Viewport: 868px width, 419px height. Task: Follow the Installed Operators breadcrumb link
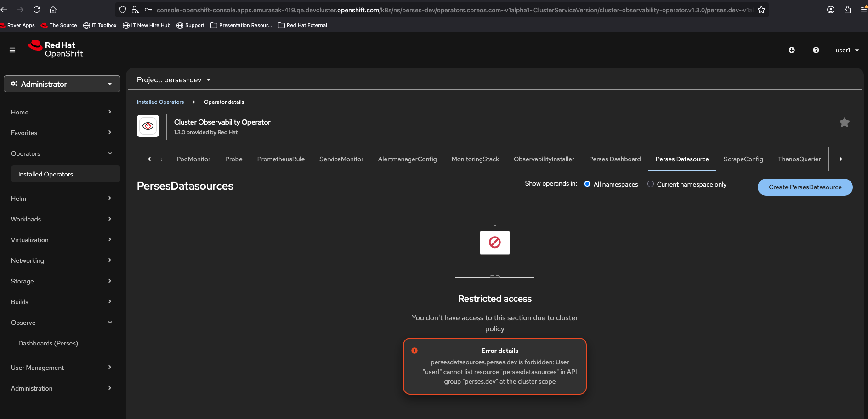pos(160,102)
